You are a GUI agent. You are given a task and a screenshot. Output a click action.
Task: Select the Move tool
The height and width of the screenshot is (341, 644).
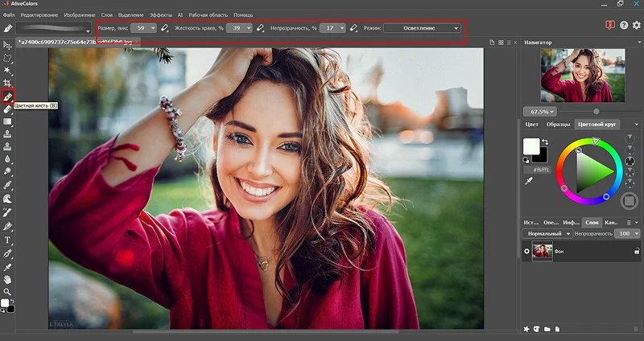click(7, 46)
